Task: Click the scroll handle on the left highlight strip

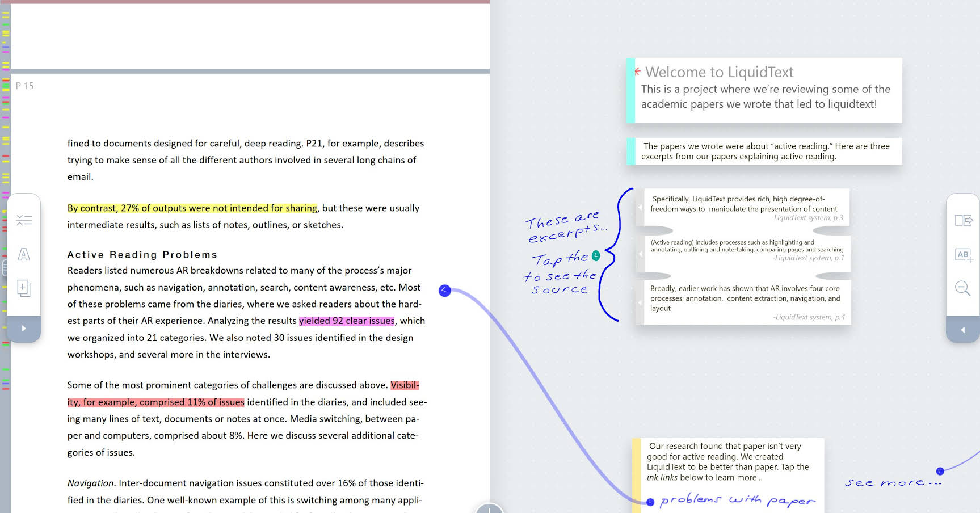Action: click(x=4, y=267)
